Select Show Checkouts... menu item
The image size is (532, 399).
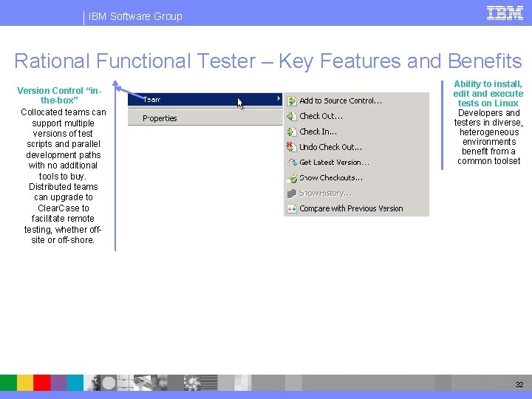356,178
